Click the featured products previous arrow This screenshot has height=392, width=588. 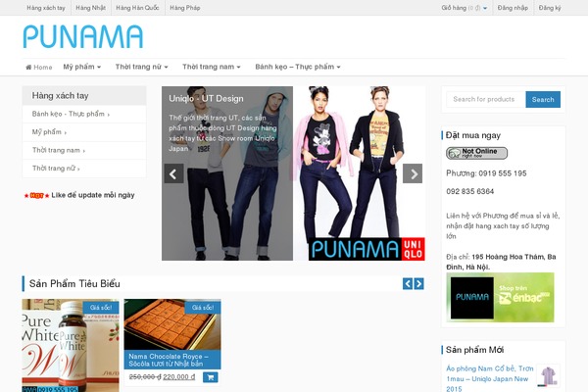408,283
